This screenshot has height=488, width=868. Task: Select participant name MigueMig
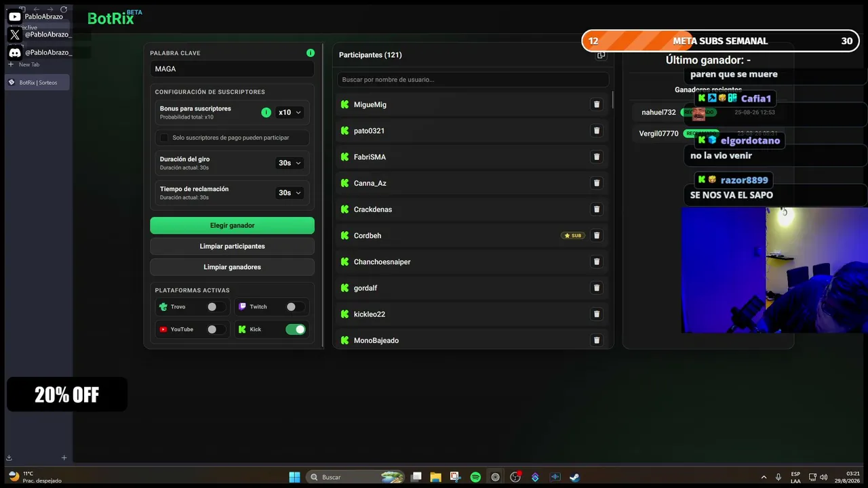(370, 104)
